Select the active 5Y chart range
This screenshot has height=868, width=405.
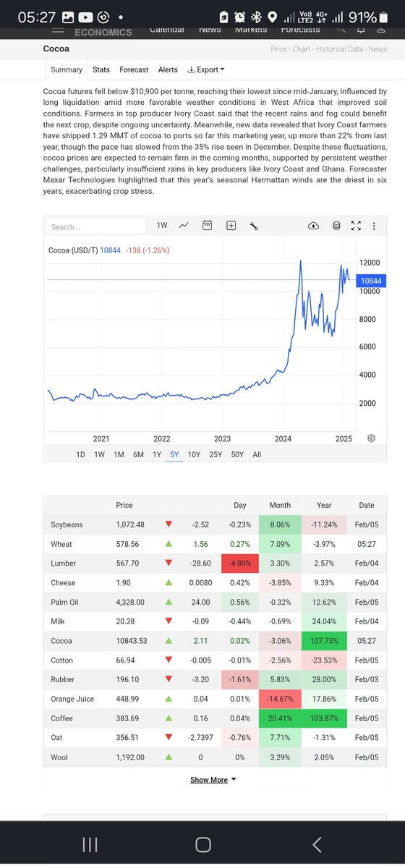click(174, 455)
